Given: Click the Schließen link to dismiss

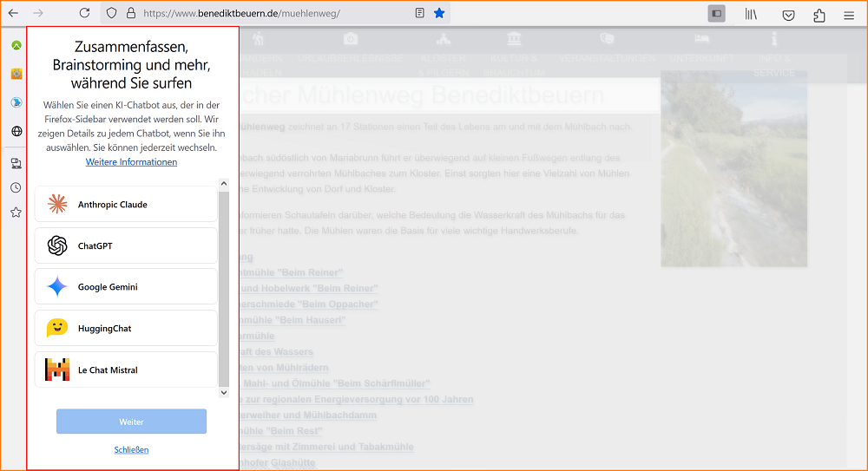Looking at the screenshot, I should [x=131, y=450].
